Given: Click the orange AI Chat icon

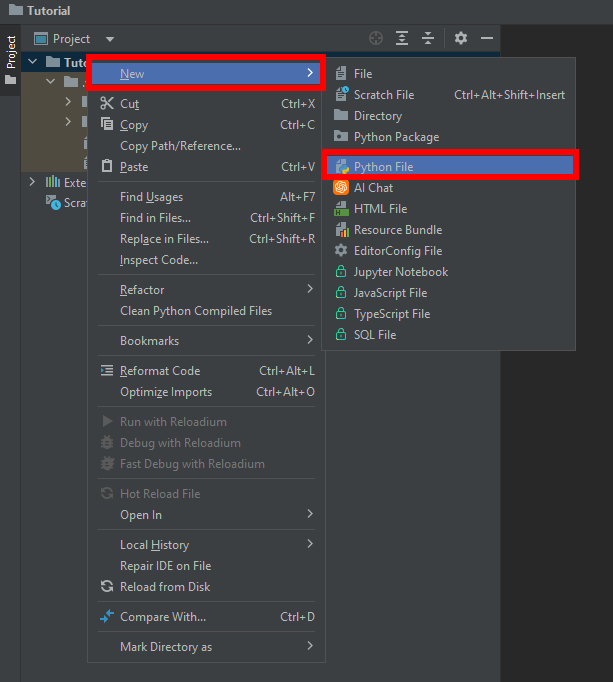Looking at the screenshot, I should pyautogui.click(x=341, y=187).
